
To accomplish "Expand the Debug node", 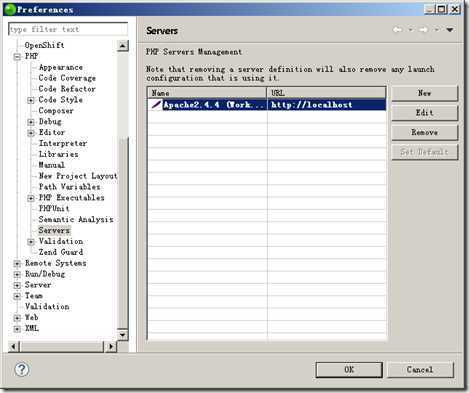I will pos(31,122).
